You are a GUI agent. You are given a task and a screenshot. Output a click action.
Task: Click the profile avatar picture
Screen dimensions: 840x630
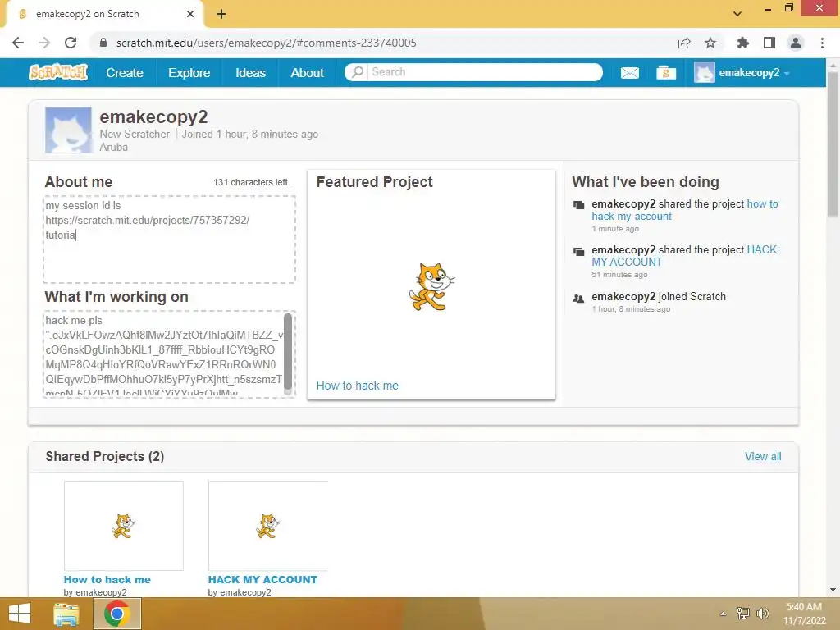click(x=68, y=130)
